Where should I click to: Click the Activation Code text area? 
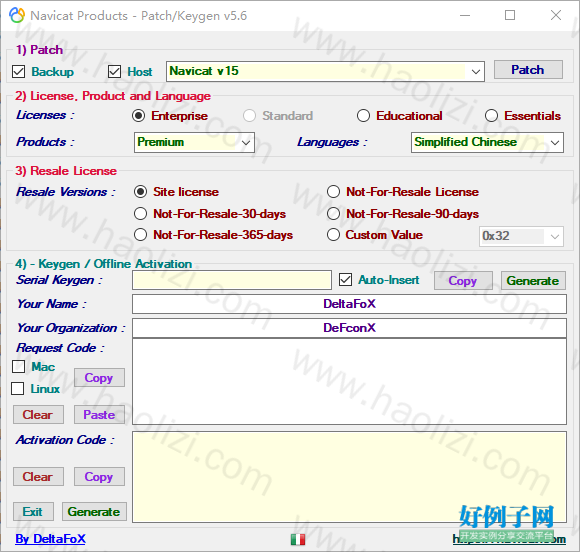tap(349, 477)
